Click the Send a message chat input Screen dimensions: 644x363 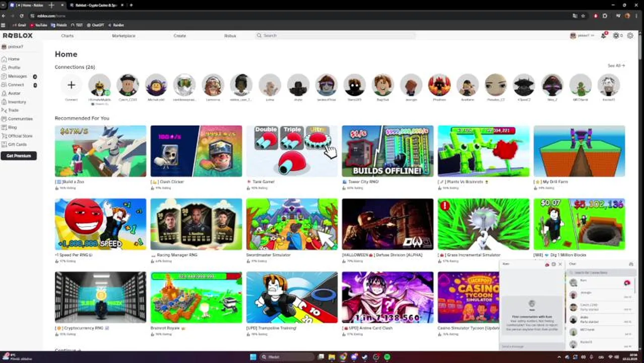(x=532, y=346)
